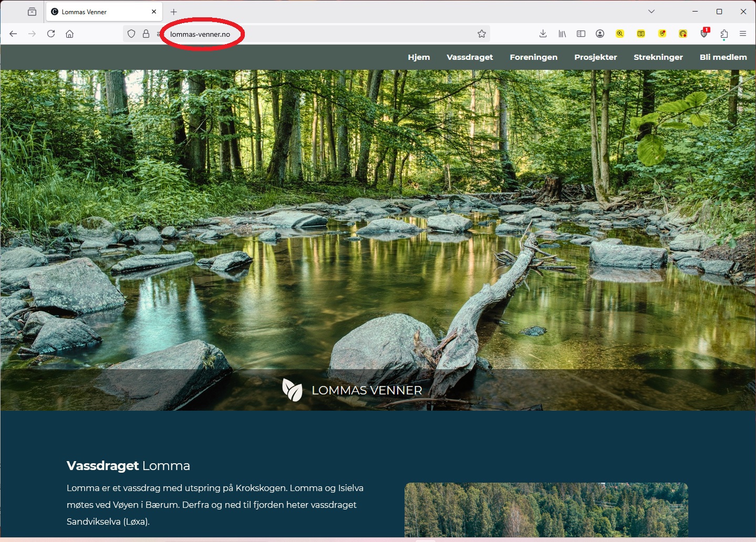Open a new browser tab
Screen dimensions: 756x542
(174, 12)
